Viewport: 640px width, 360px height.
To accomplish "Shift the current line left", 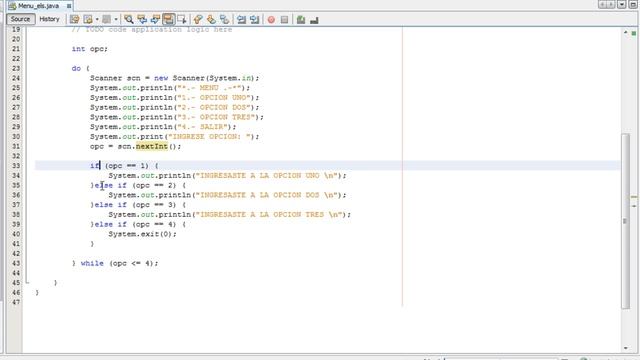I will click(x=241, y=19).
